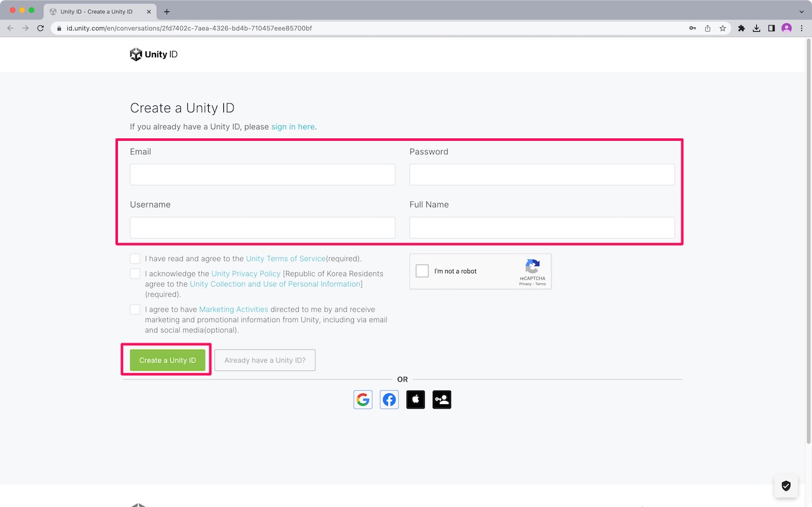Open Chrome downloads
This screenshot has height=507, width=812.
tap(756, 29)
